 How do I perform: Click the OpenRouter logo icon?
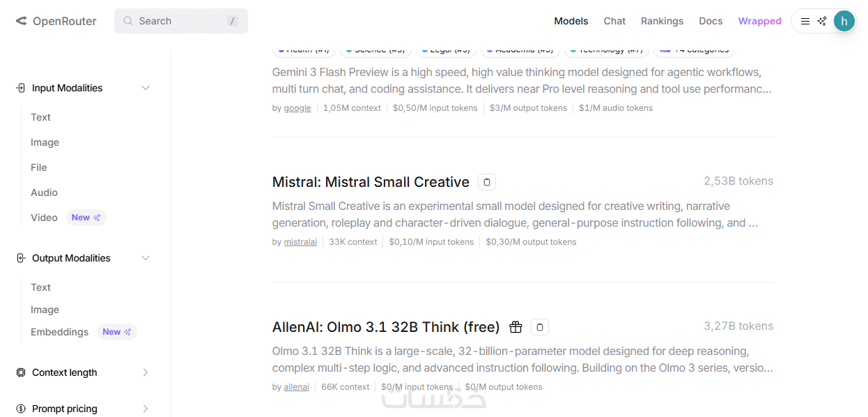pos(22,21)
